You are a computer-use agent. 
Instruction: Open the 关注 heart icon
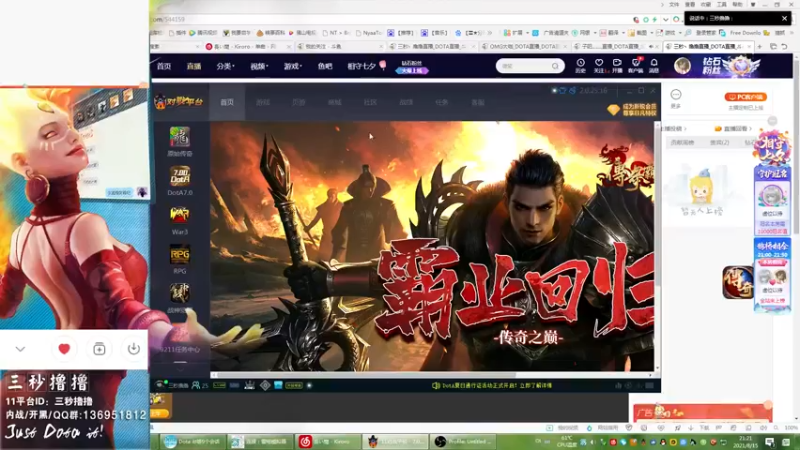tap(599, 65)
